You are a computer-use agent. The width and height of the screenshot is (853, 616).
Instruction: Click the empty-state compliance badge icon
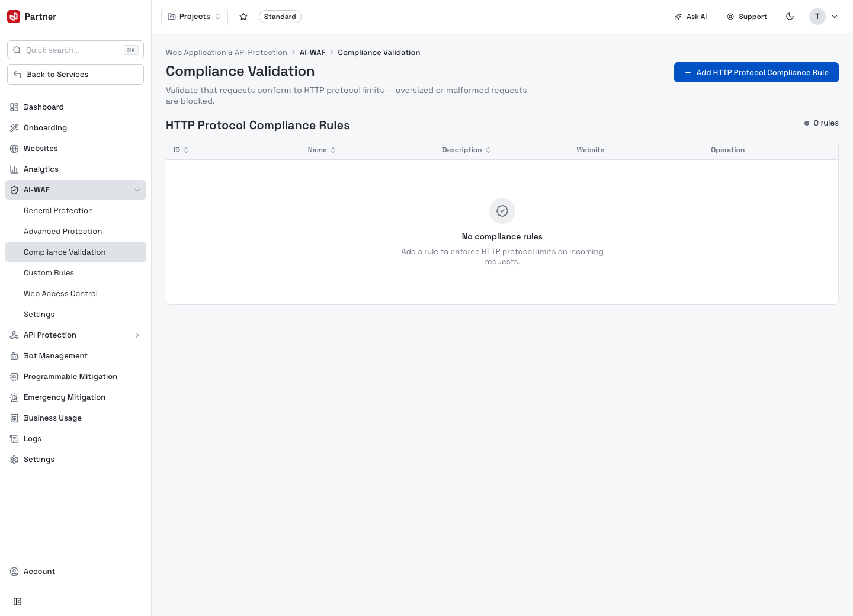point(502,211)
